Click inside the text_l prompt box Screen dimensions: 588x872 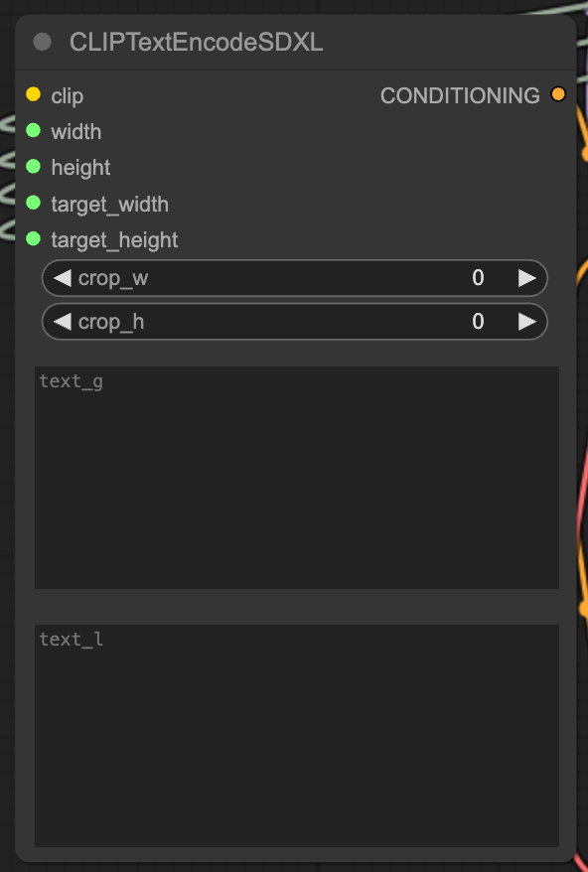point(295,735)
